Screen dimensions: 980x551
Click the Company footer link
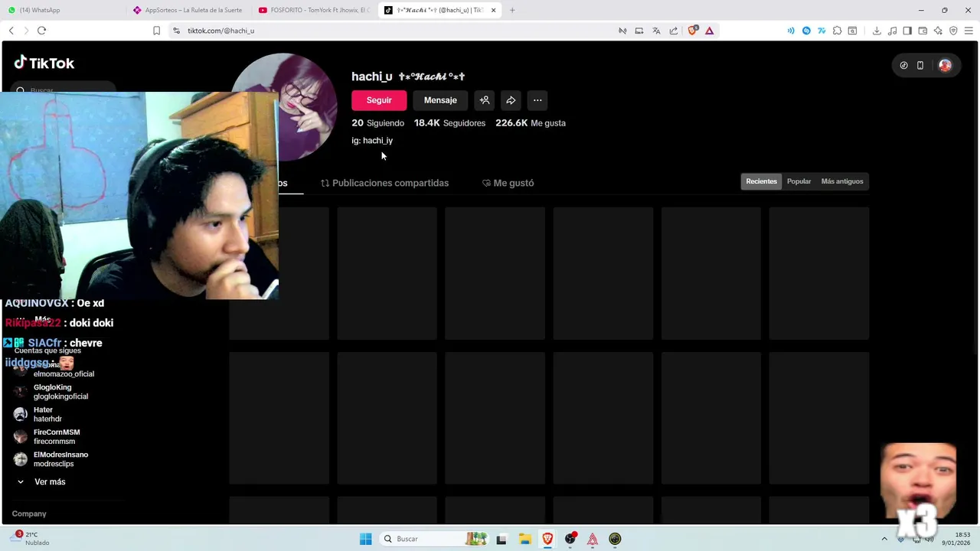[29, 514]
